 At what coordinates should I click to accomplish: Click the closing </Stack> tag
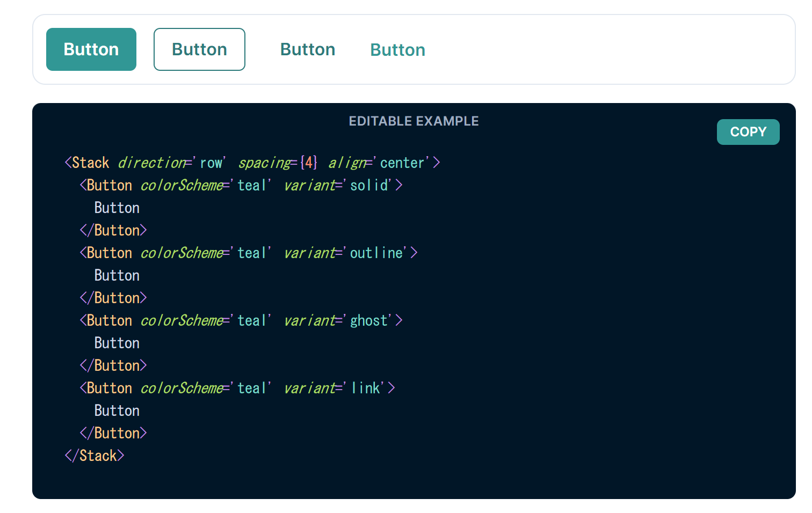(x=95, y=456)
